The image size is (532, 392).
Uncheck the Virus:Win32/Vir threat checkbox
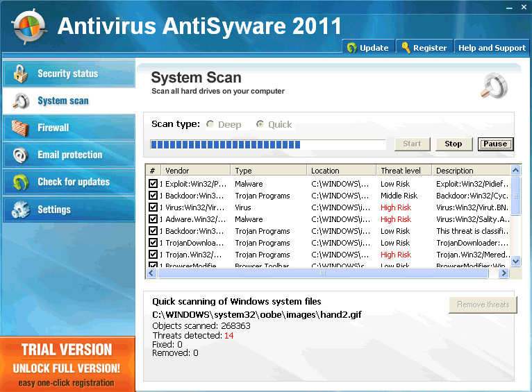tap(153, 207)
